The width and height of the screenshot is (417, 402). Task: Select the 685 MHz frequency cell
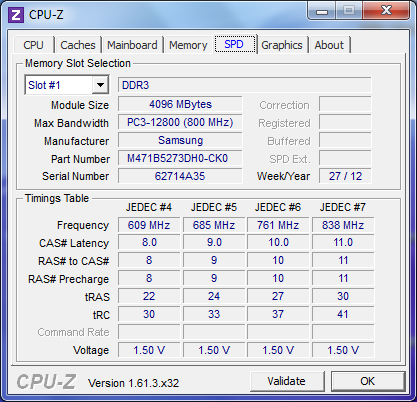[214, 225]
